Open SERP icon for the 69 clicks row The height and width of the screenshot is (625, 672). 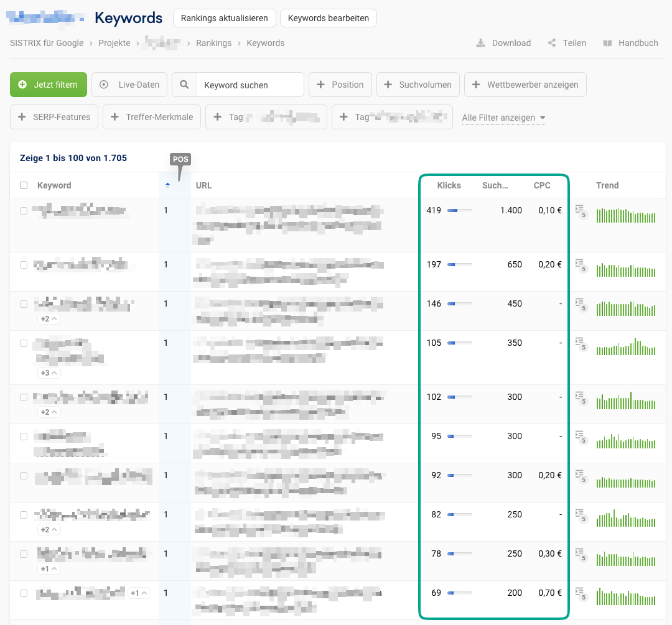[581, 594]
